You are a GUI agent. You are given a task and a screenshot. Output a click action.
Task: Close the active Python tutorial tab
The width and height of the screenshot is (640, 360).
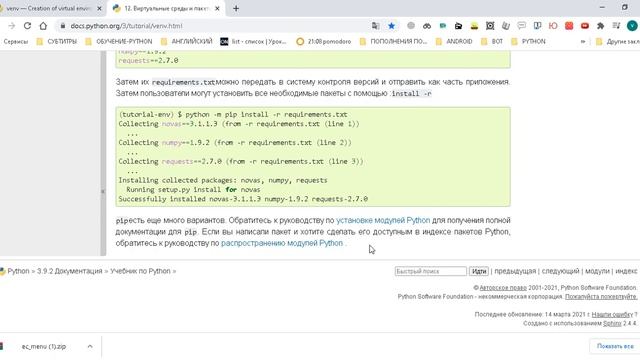[217, 8]
